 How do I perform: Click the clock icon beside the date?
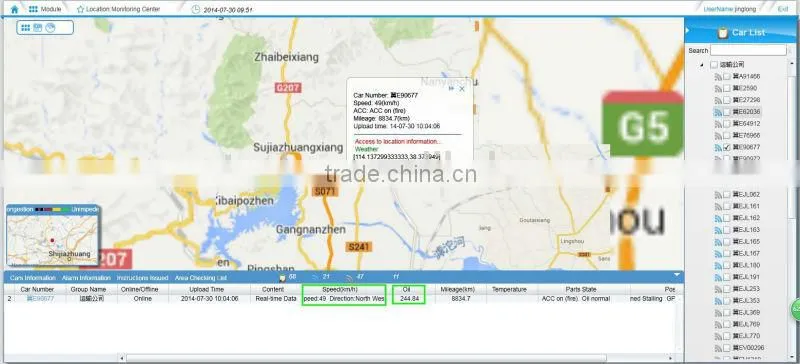[x=196, y=9]
